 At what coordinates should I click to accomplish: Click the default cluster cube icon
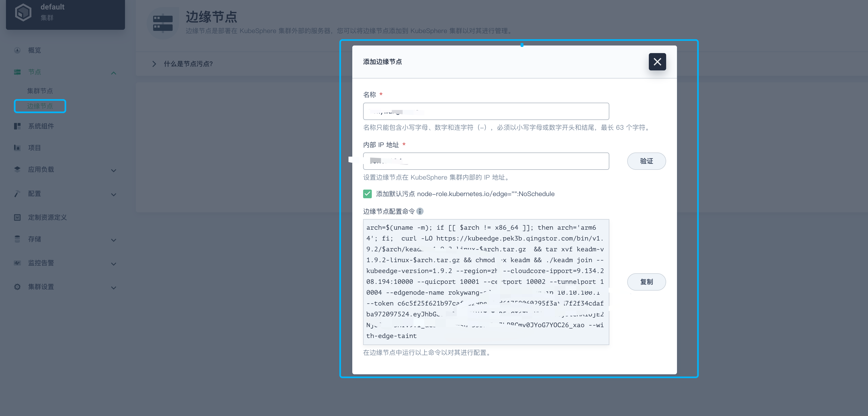(x=23, y=12)
